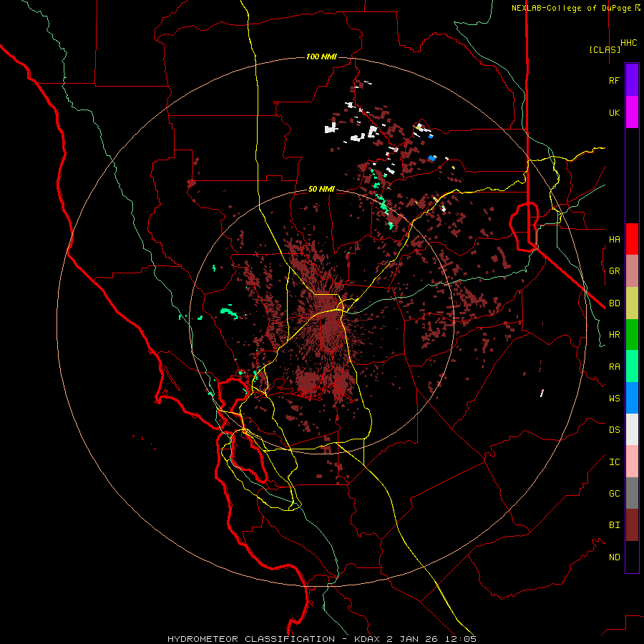Click the 'WS' legend label
This screenshot has height=644, width=644.
[x=614, y=398]
